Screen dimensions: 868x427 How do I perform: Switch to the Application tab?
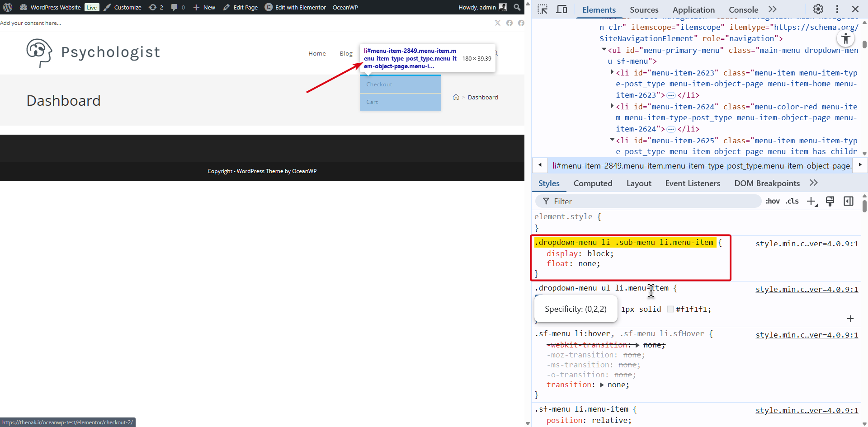coord(693,10)
